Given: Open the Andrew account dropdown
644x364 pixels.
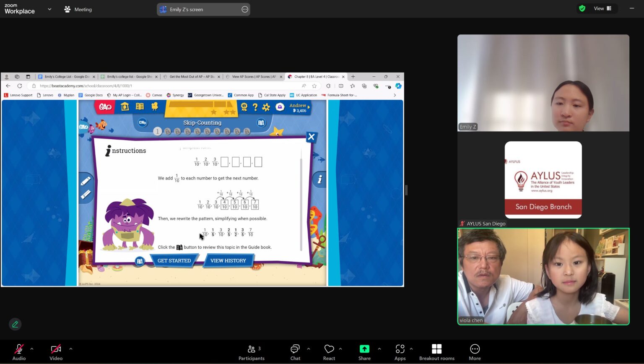Looking at the screenshot, I should tap(299, 108).
